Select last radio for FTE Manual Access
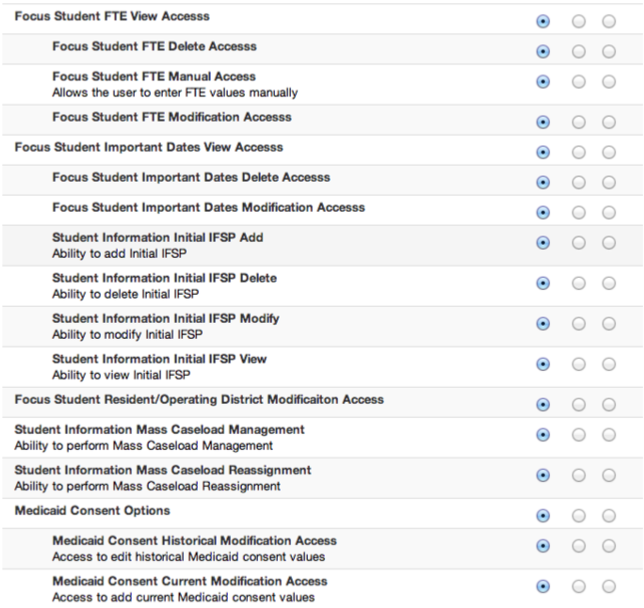The image size is (644, 608). tap(609, 82)
